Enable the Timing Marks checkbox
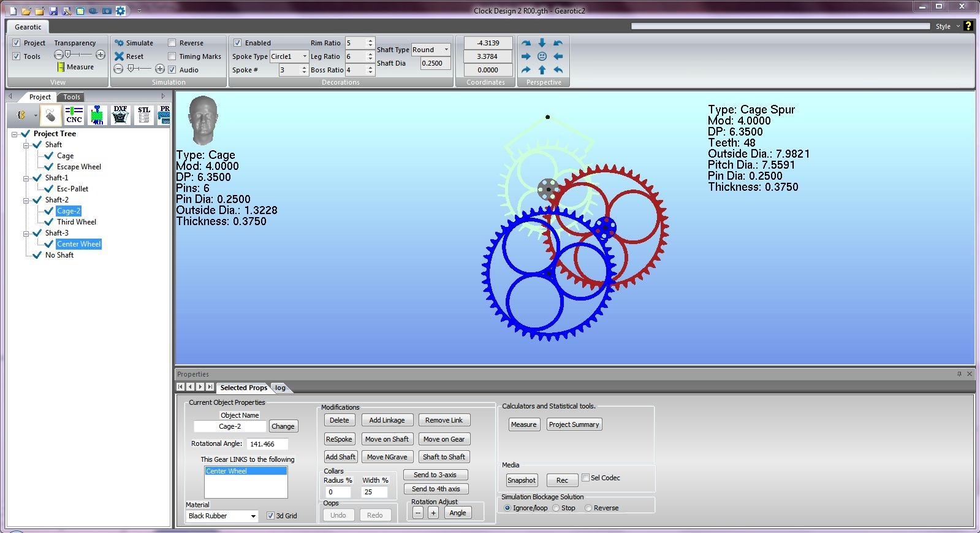Screen dimensions: 980x533 click(x=172, y=56)
